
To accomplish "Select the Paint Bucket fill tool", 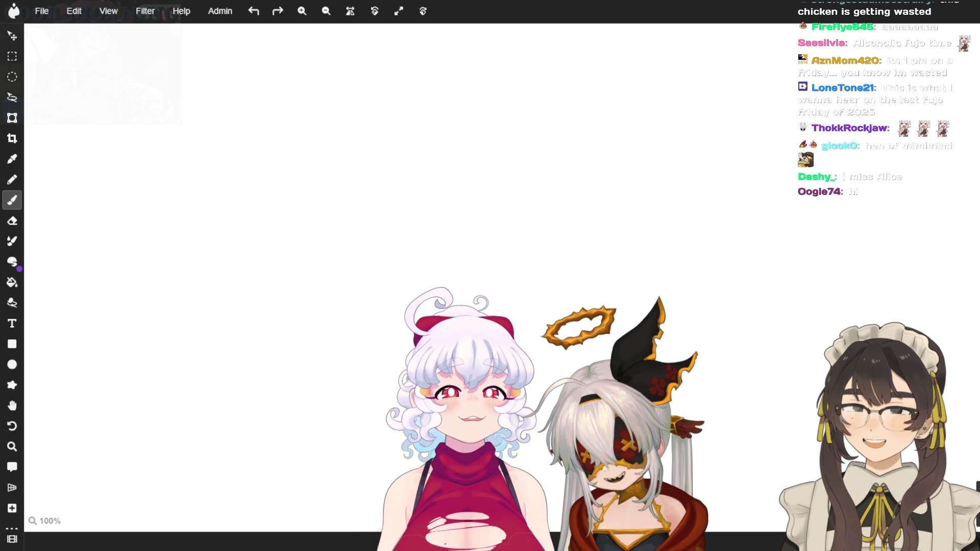I will click(12, 282).
